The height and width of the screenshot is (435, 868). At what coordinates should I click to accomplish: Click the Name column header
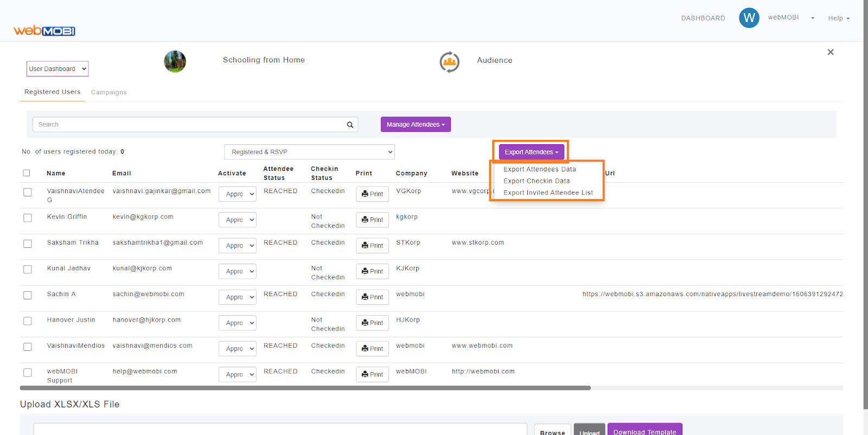pos(56,174)
